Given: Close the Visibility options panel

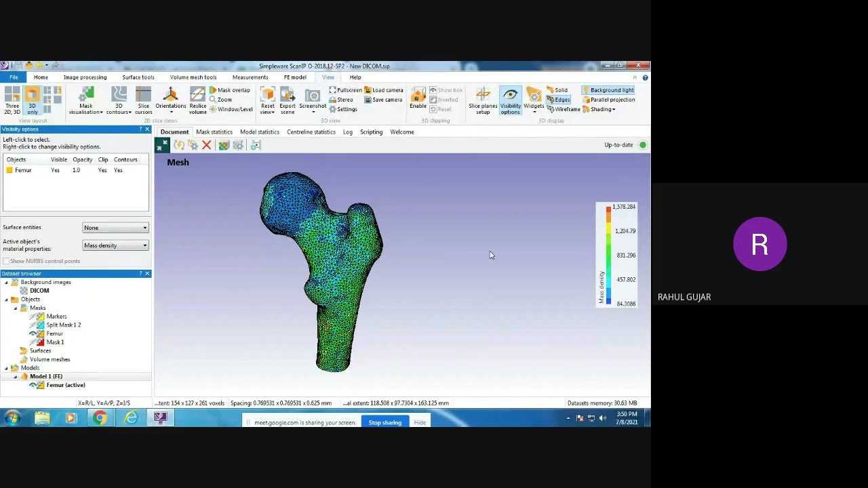Looking at the screenshot, I should click(147, 129).
